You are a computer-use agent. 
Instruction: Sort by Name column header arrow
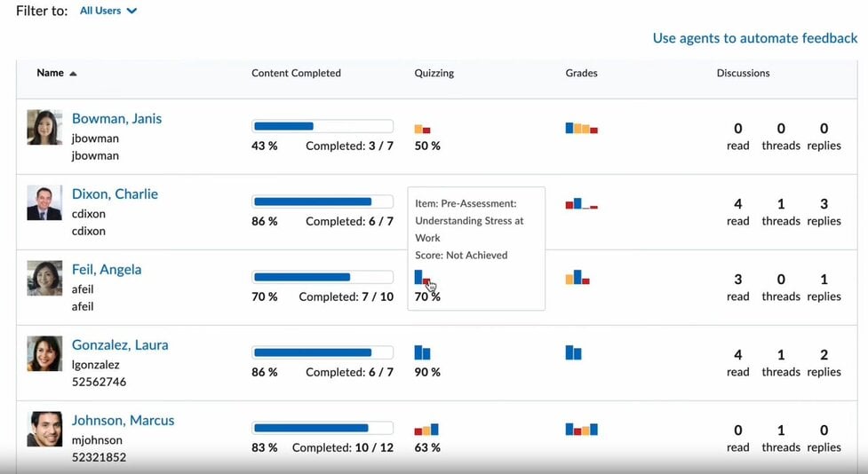tap(73, 74)
